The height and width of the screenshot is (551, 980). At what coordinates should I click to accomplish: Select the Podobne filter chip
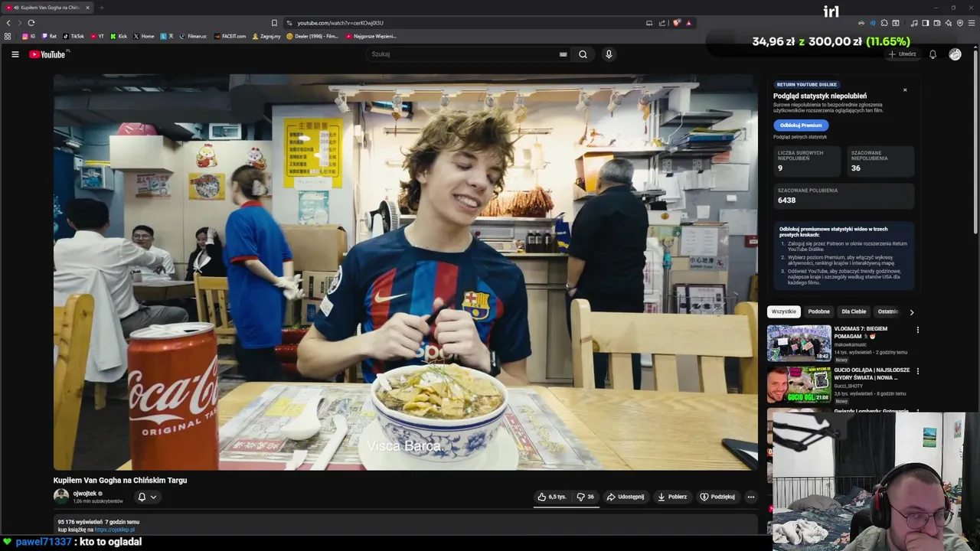(818, 311)
